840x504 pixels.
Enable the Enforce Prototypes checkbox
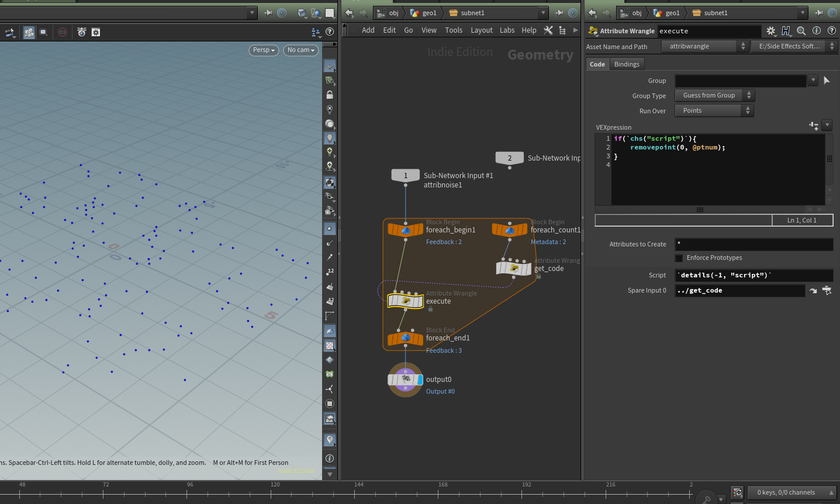679,258
